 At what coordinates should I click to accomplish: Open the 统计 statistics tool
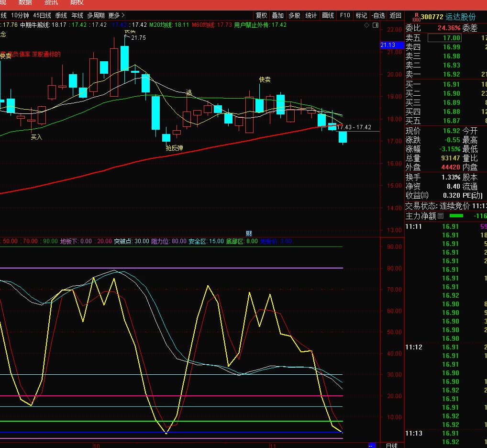pyautogui.click(x=311, y=15)
